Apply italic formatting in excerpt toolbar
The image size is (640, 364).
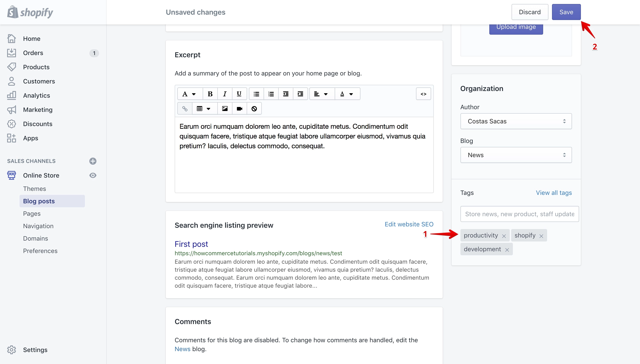224,94
